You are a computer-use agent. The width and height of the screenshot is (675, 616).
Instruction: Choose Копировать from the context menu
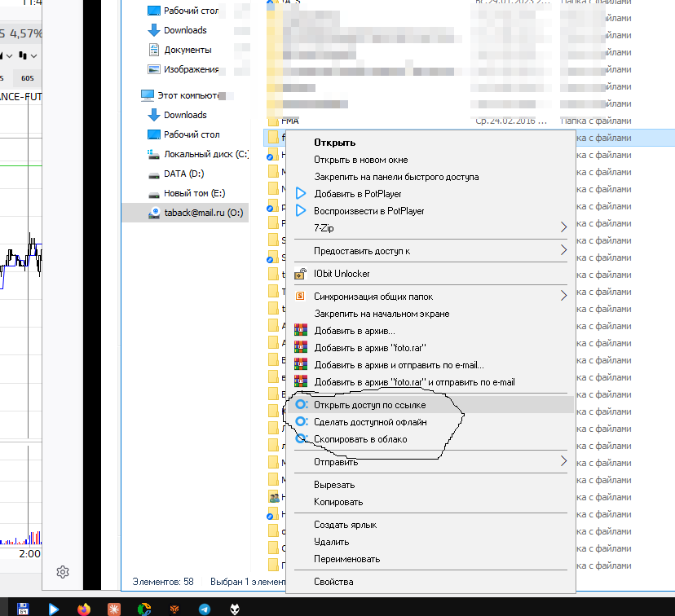point(430,502)
